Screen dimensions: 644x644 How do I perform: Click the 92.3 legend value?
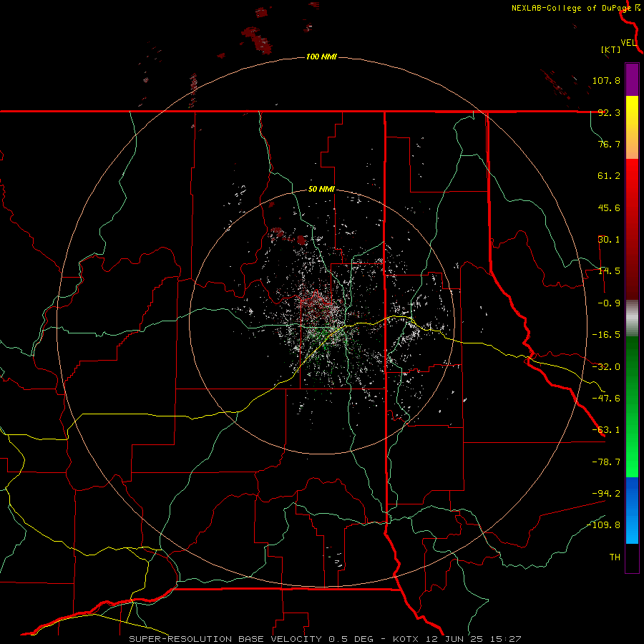[x=609, y=112]
